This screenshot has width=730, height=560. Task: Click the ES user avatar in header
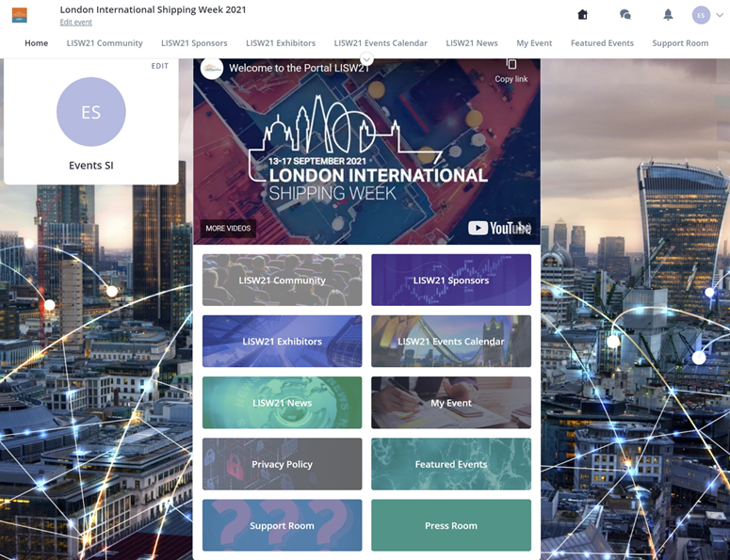coord(701,15)
